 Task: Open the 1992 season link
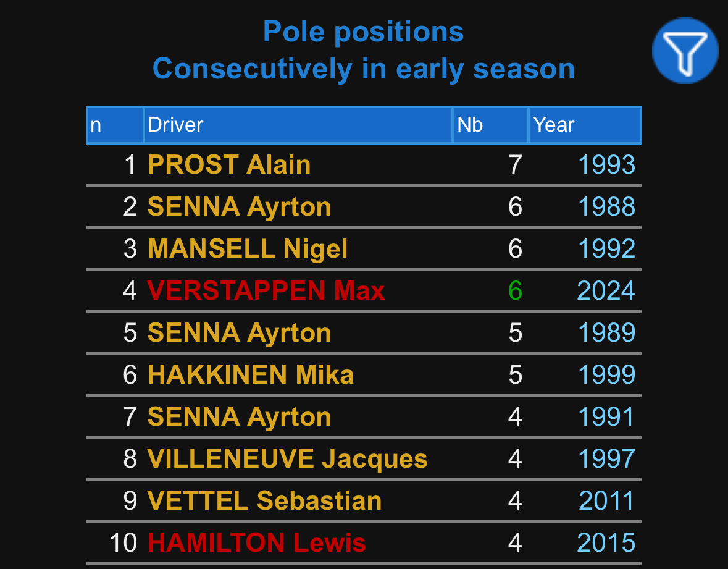[606, 249]
